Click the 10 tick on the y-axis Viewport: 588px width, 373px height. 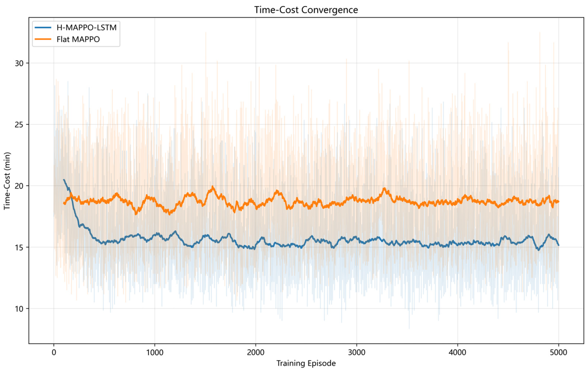coord(19,309)
